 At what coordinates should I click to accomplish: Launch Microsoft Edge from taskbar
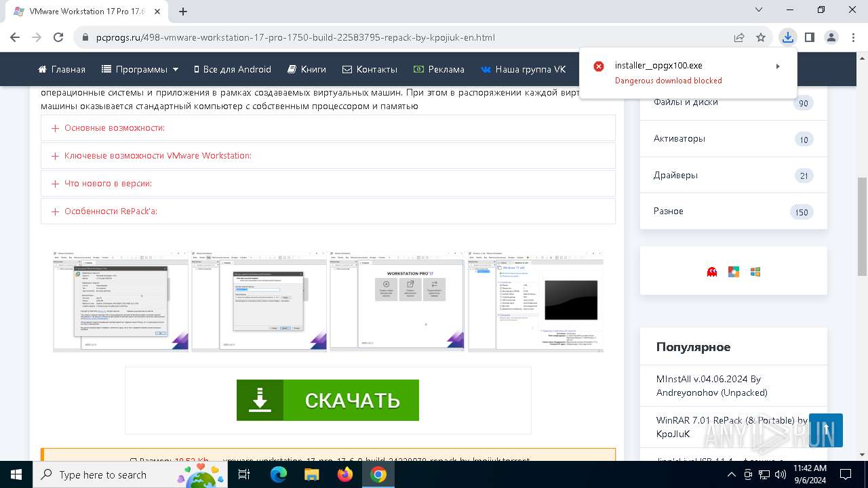[x=279, y=474]
